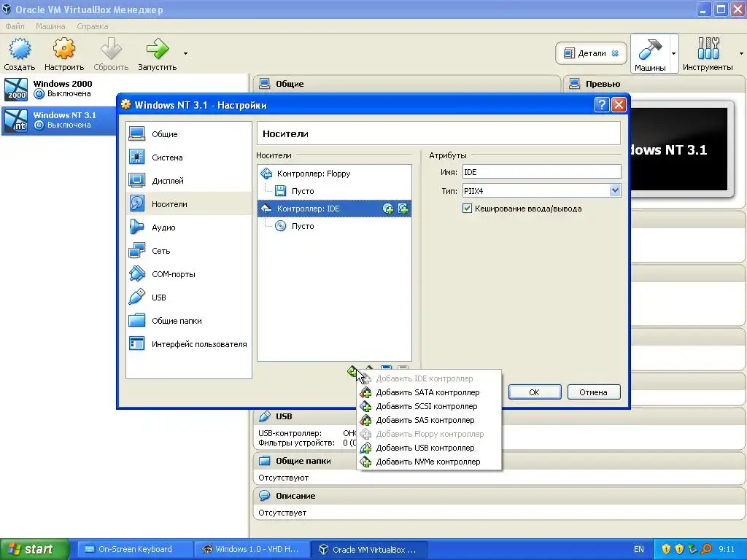Viewport: 747px width, 560px height.
Task: Choose Добавить NVMe контроллер
Action: coord(429,462)
